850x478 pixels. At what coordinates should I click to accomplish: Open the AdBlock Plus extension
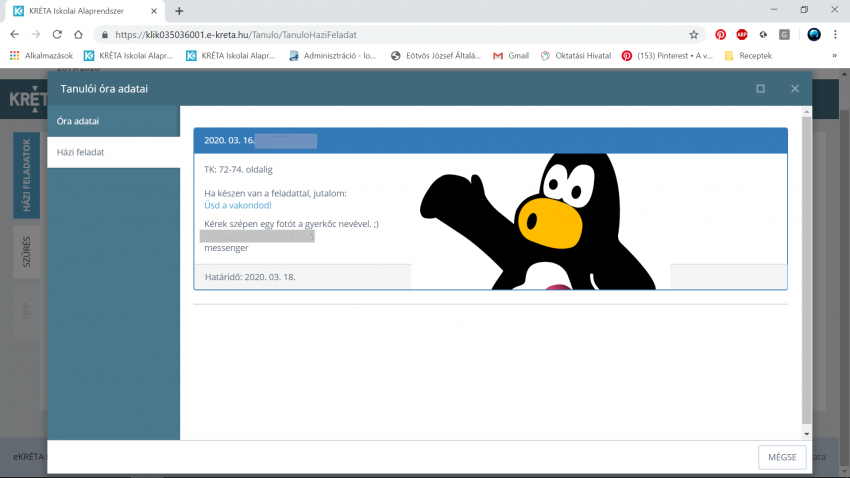(x=742, y=35)
